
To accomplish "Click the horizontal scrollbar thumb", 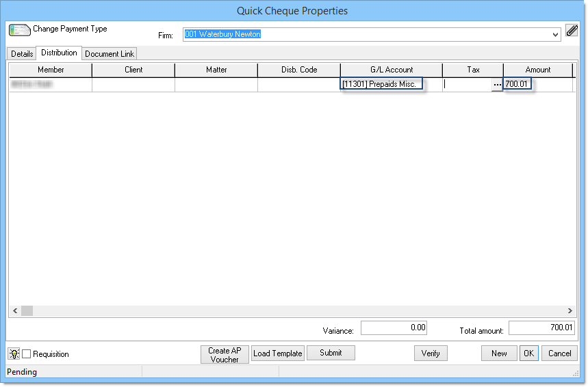I will [27, 310].
